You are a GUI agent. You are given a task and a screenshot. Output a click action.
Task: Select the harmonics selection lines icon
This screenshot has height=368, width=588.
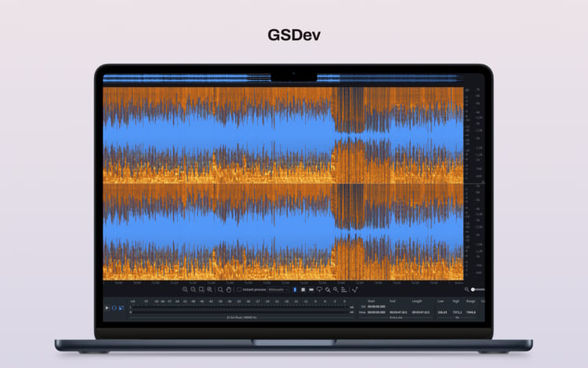coord(344,290)
